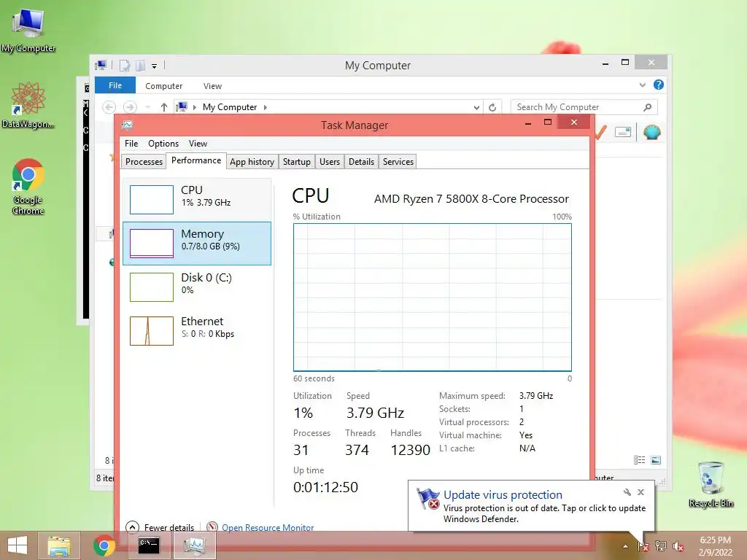Open the Start button
This screenshot has width=747, height=560.
pos(18,545)
